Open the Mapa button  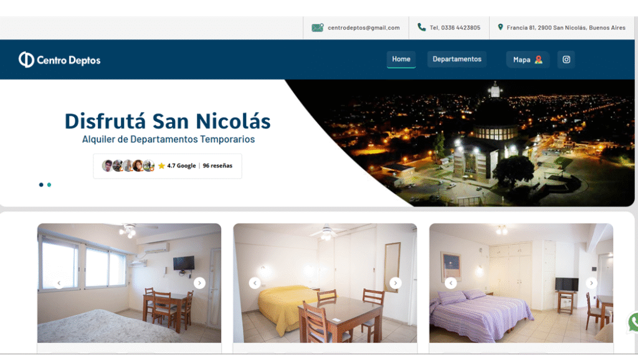pos(527,60)
